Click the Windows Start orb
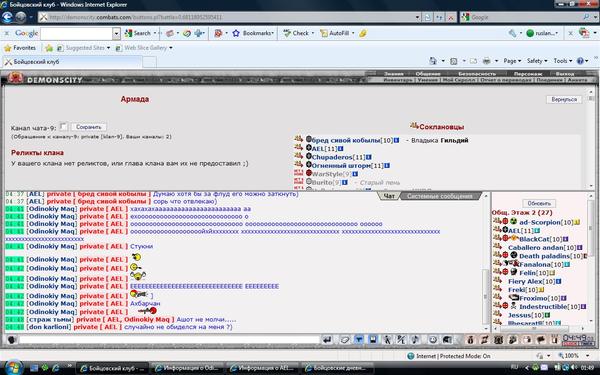 (13, 367)
